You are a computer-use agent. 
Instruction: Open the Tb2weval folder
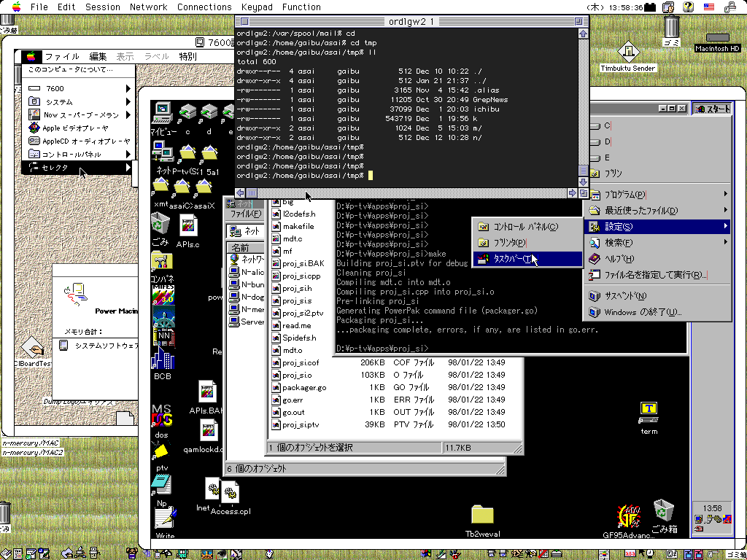coord(482,516)
